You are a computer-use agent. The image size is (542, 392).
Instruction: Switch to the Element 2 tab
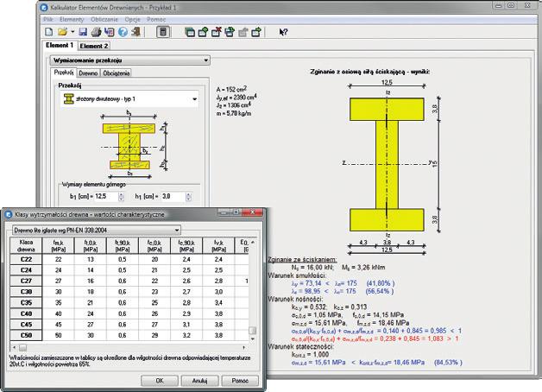coord(94,46)
